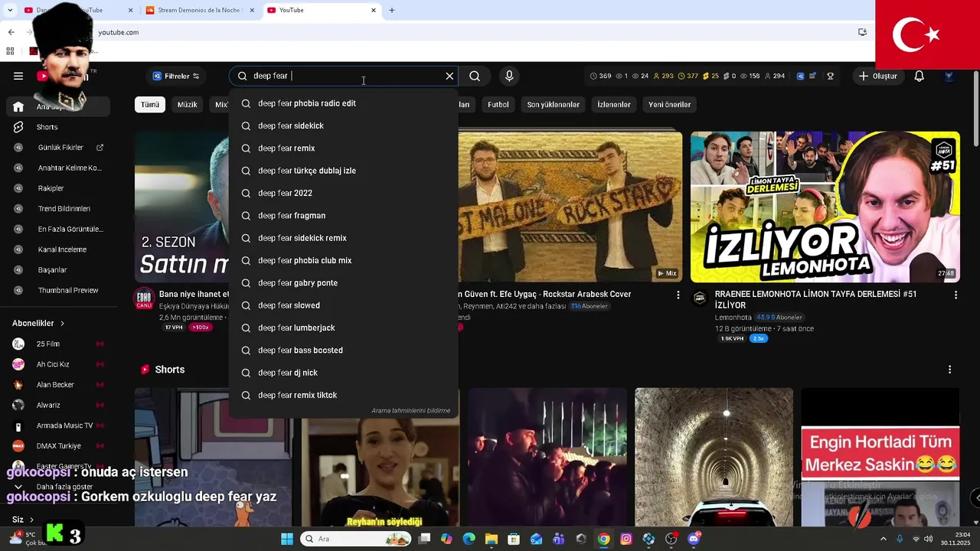Select the Müzik filter chip
Viewport: 980px width, 551px height.
tap(187, 104)
